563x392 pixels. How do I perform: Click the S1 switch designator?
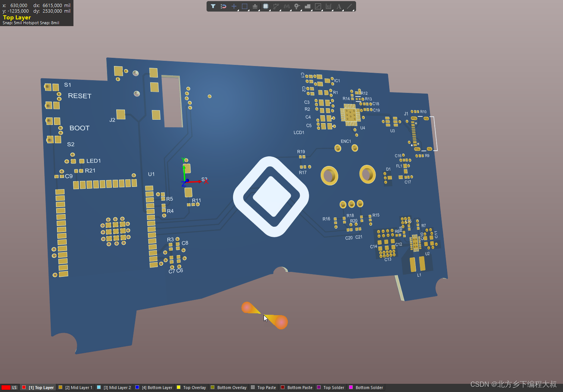pyautogui.click(x=67, y=85)
